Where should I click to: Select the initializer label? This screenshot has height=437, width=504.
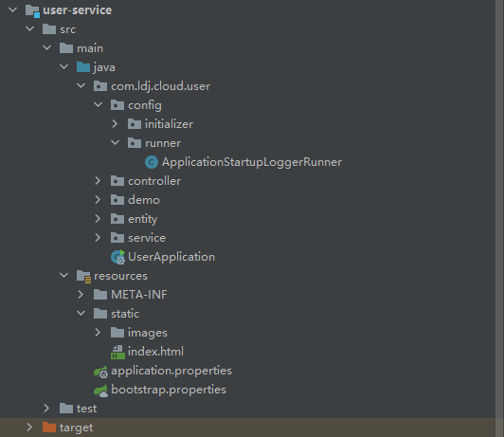(169, 124)
